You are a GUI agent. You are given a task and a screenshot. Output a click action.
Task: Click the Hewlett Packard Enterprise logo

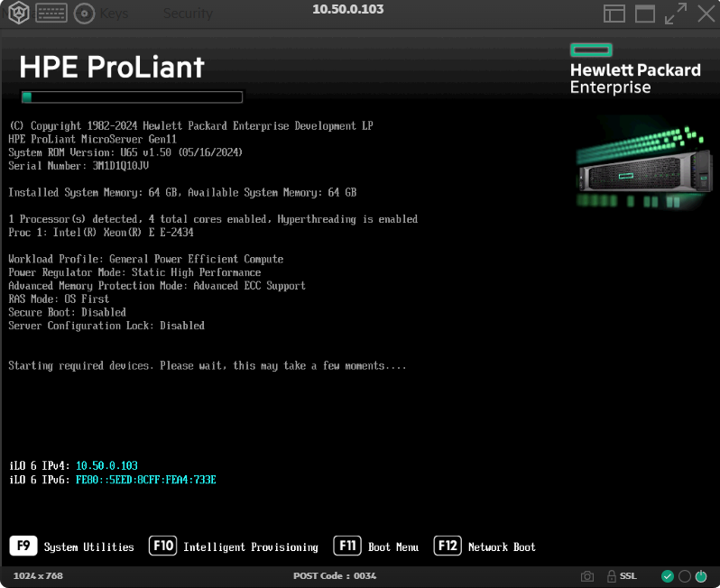(x=635, y=69)
